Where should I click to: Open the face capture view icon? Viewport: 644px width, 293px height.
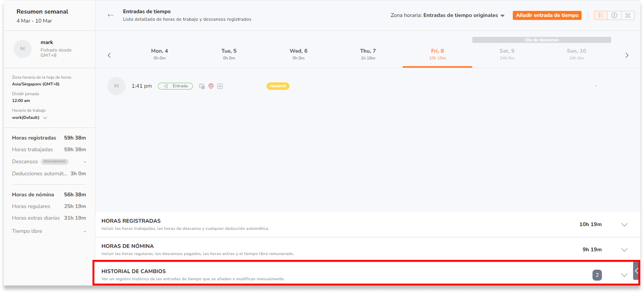[x=627, y=15]
